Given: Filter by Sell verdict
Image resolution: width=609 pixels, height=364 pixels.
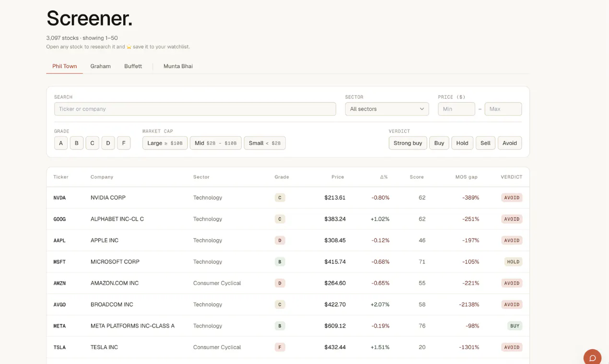Looking at the screenshot, I should pos(485,143).
